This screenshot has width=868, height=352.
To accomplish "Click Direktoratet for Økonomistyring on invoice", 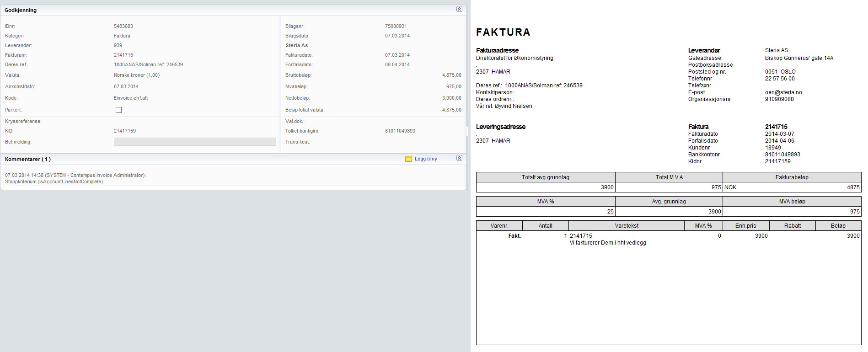I will click(x=514, y=58).
